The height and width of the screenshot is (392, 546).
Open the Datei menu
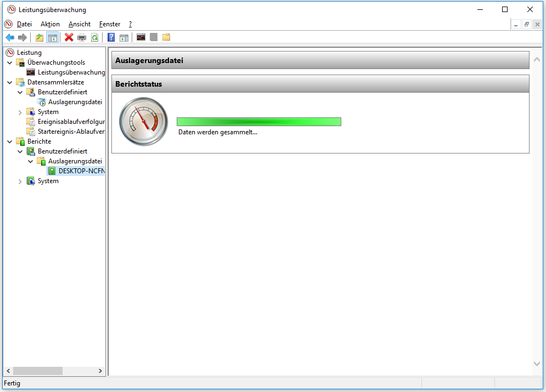pos(24,24)
